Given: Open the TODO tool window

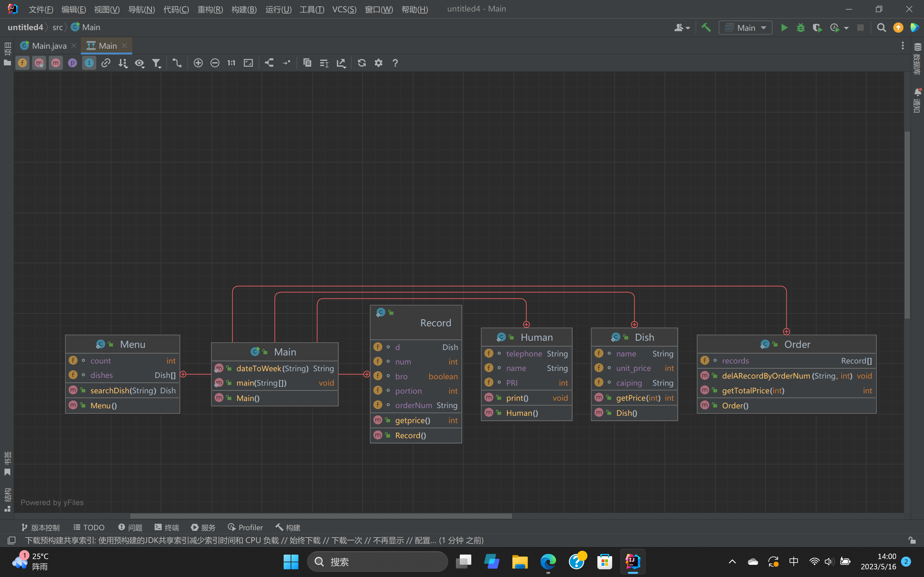Looking at the screenshot, I should [x=89, y=527].
